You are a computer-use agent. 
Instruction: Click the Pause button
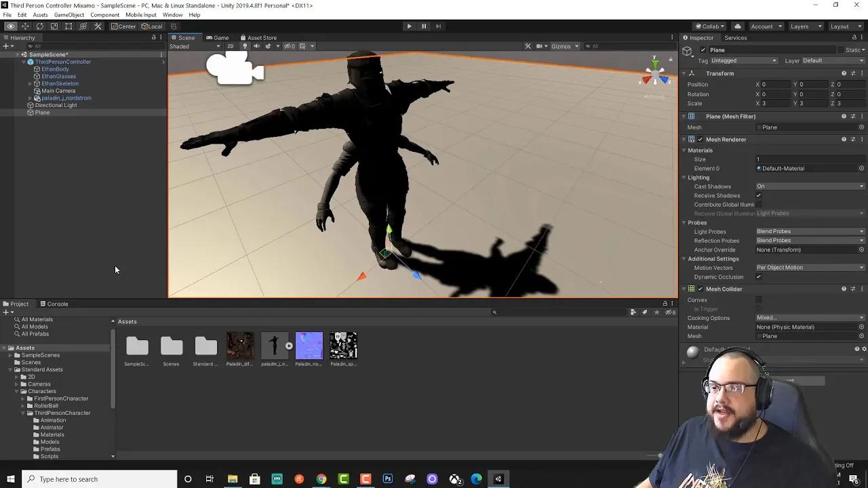tap(423, 26)
